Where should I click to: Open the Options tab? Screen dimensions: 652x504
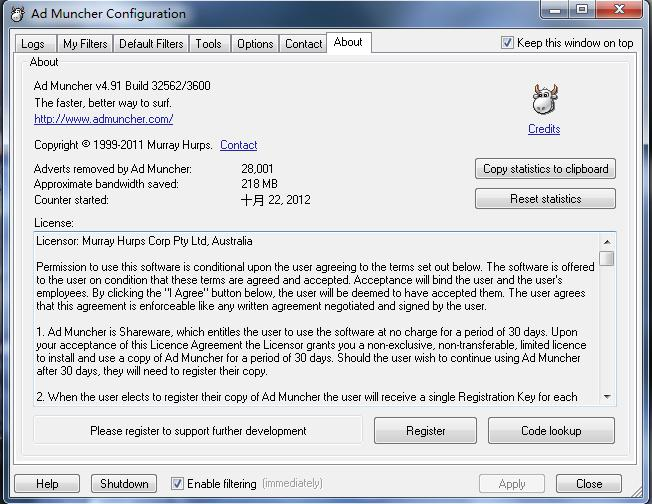(255, 44)
